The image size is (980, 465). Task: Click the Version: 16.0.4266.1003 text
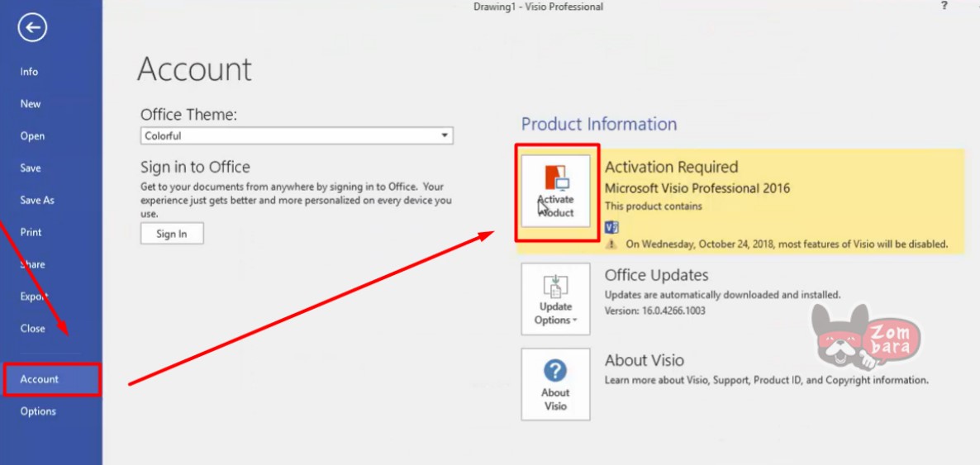[655, 310]
